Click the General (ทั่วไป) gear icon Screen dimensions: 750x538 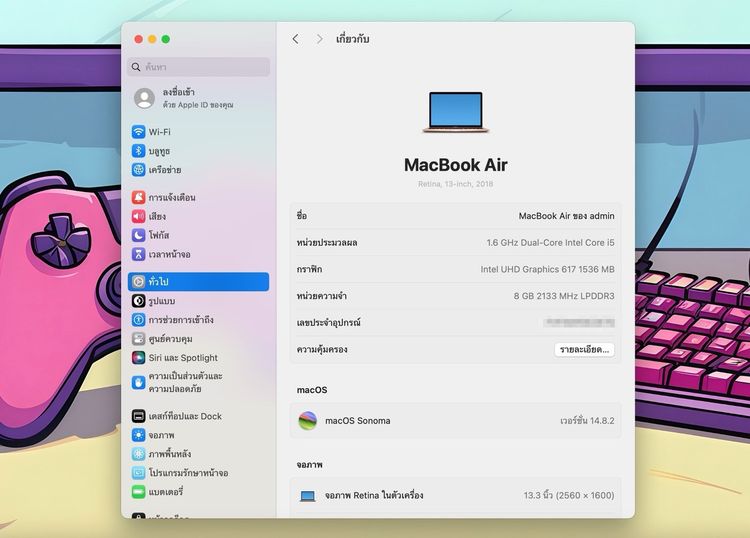coord(138,282)
